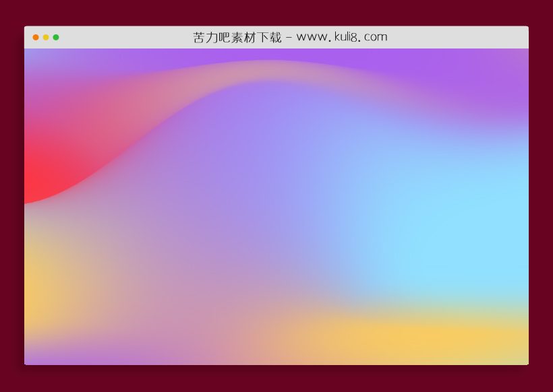Click the maroon background below the window
This screenshot has width=553, height=392.
276,379
